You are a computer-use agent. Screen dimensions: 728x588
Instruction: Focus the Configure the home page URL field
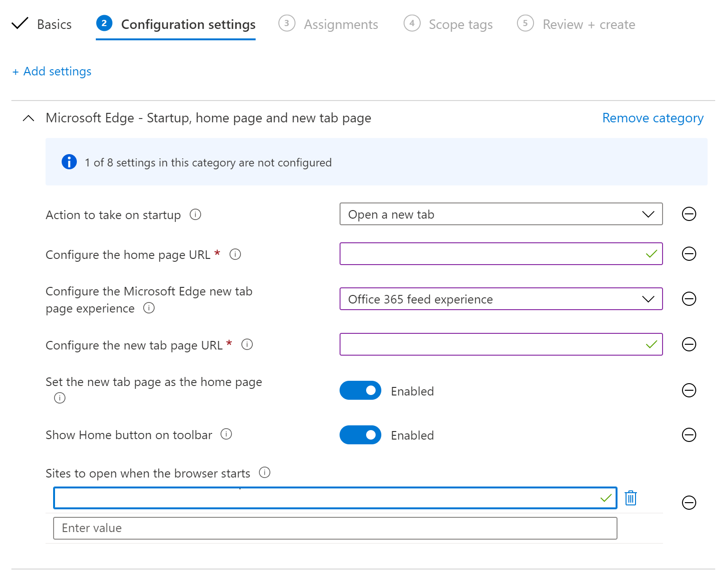coord(501,254)
